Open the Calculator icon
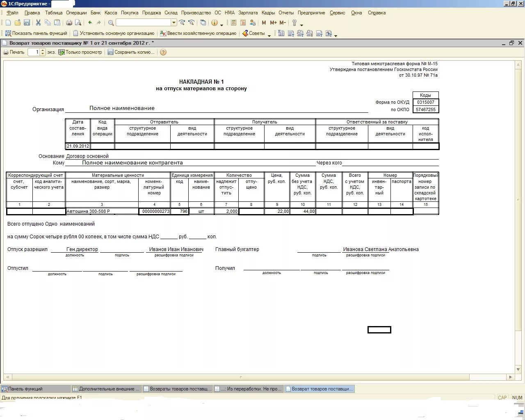The width and height of the screenshot is (525, 420). tap(234, 23)
